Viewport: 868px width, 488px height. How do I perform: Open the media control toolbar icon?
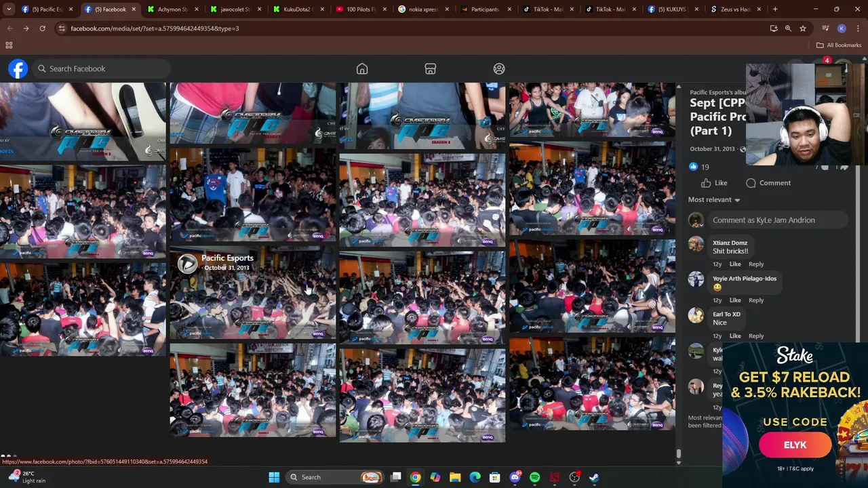[825, 28]
